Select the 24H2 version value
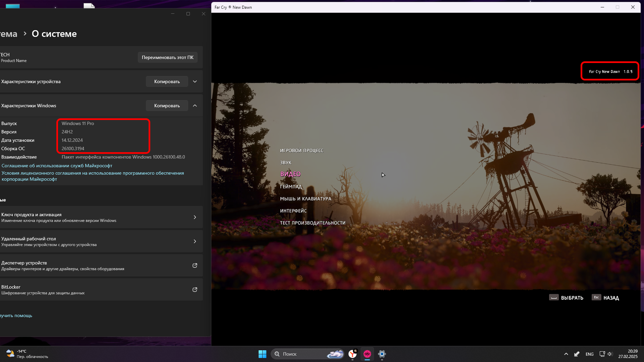 click(x=67, y=132)
